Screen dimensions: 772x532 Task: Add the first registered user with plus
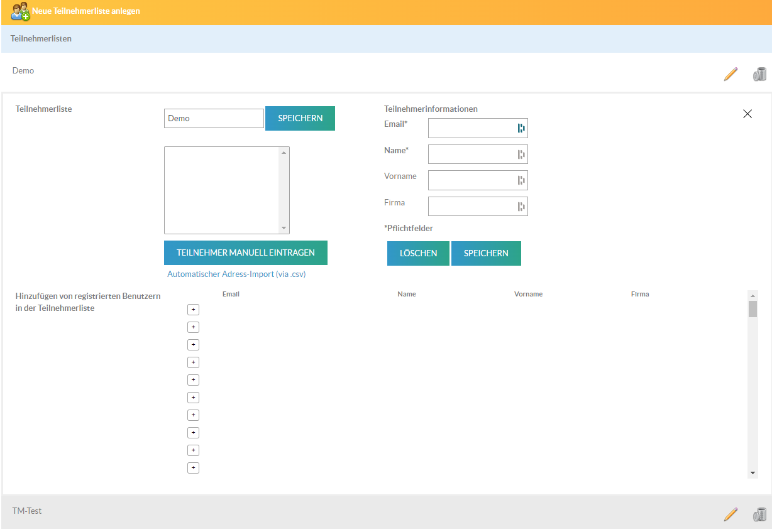tap(194, 310)
